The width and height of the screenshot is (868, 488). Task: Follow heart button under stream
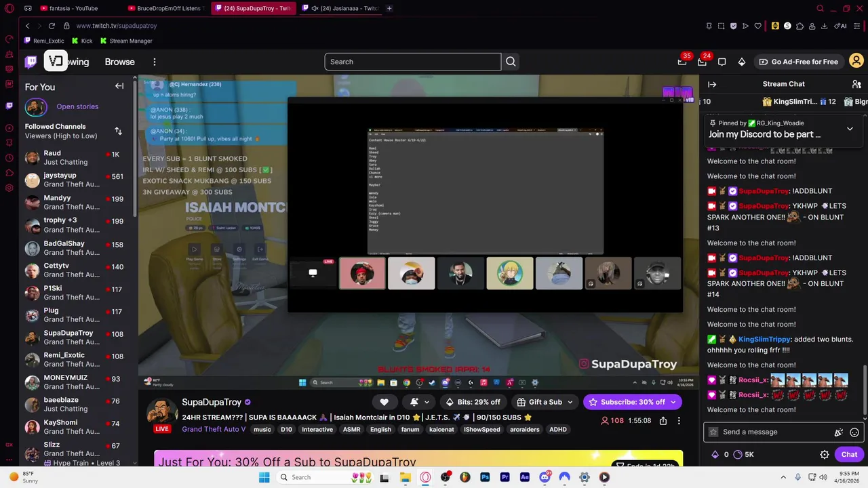384,402
